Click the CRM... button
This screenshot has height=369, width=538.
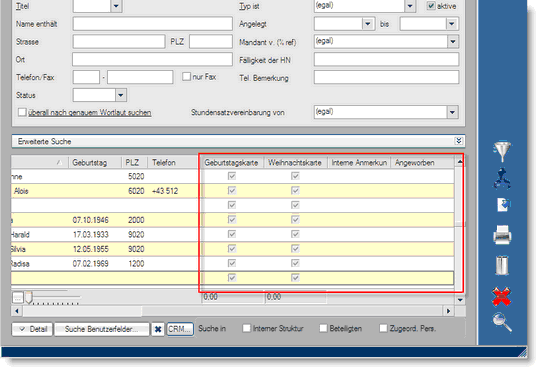click(x=179, y=329)
